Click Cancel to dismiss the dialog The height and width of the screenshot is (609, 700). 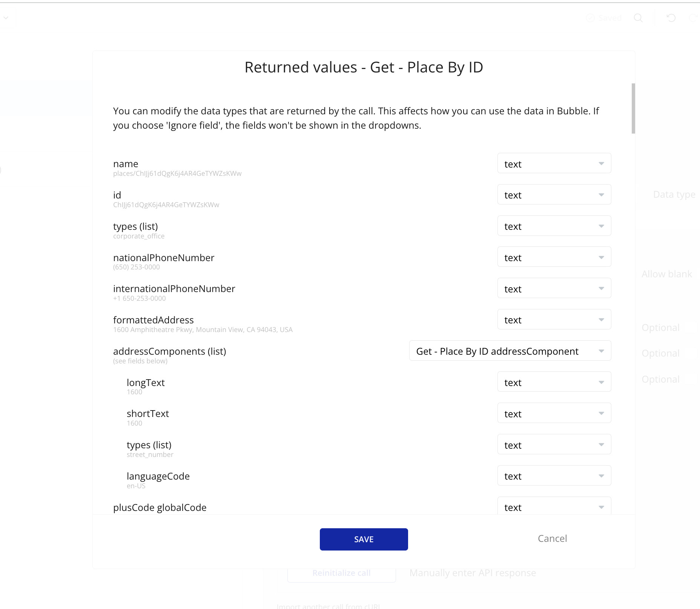pyautogui.click(x=552, y=538)
